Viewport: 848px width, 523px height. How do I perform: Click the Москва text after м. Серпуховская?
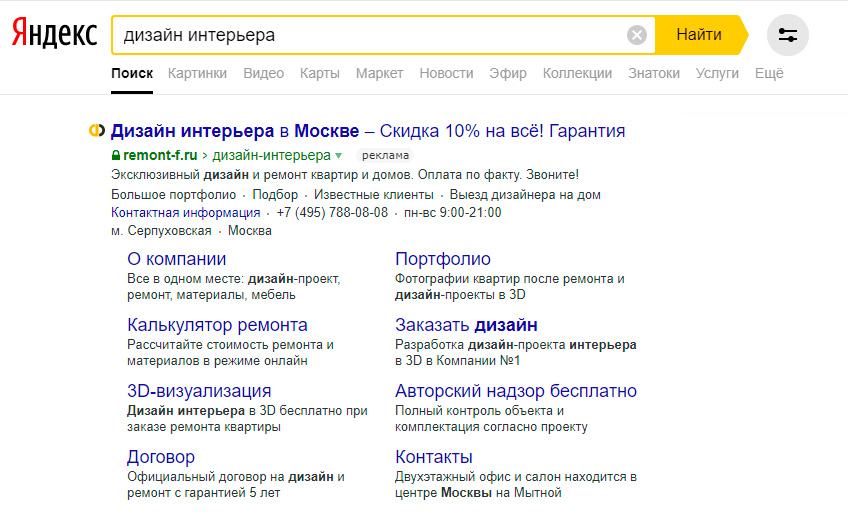(249, 231)
